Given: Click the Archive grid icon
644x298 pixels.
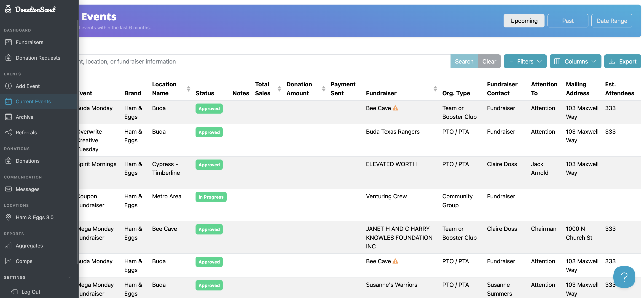Looking at the screenshot, I should (8, 117).
